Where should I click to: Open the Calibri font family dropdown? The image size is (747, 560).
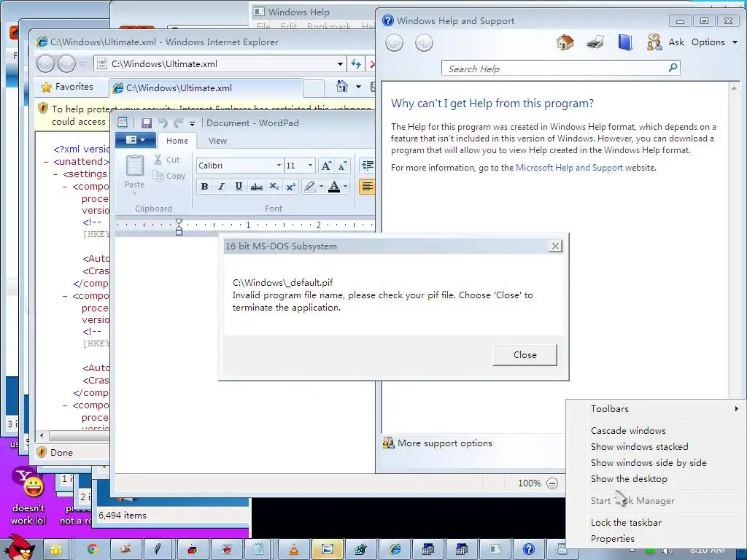click(279, 166)
